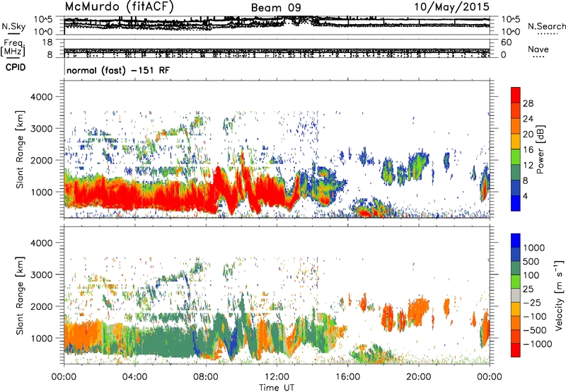
Task: Click the McMurdo (fitACF) title text
Action: point(119,7)
